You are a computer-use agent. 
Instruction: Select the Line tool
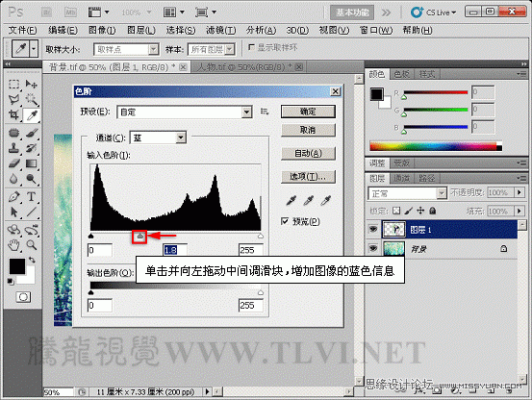pos(31,212)
